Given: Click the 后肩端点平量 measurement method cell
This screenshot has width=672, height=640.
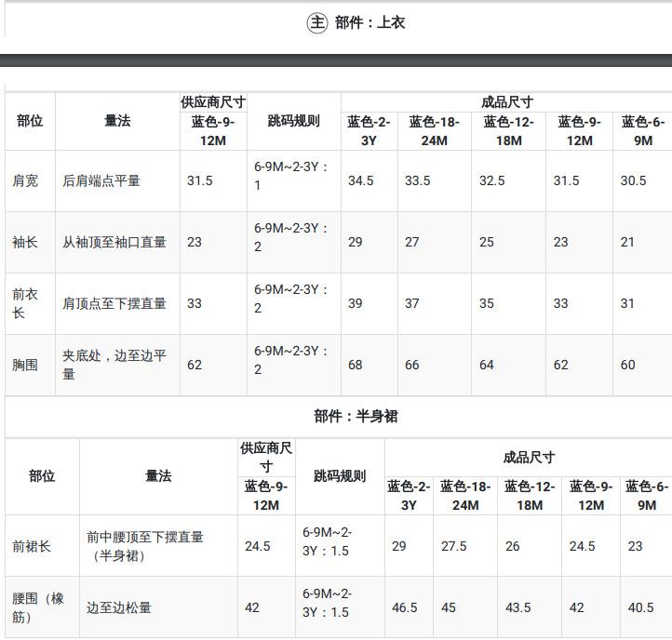Looking at the screenshot, I should pos(101,180).
